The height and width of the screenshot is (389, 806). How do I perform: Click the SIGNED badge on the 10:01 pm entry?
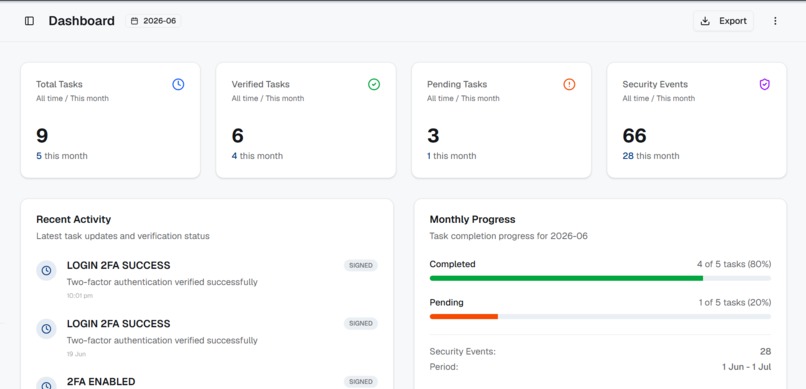coord(361,266)
